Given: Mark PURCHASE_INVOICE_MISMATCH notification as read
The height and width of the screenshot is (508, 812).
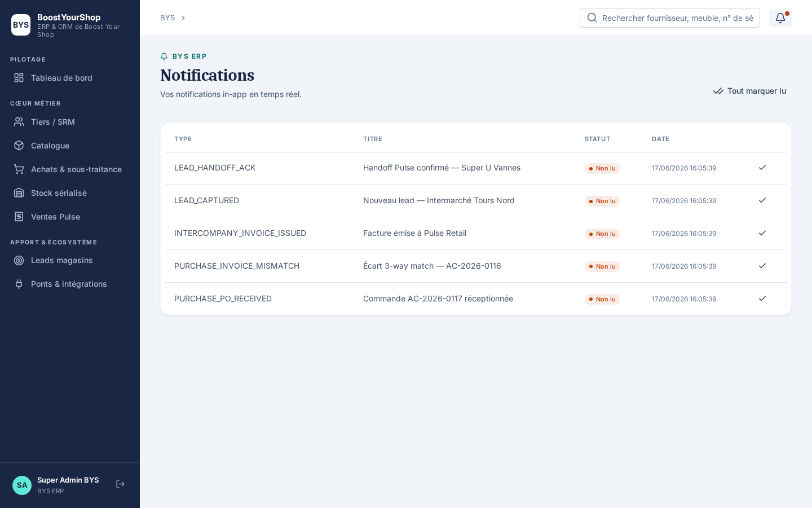Looking at the screenshot, I should (762, 266).
